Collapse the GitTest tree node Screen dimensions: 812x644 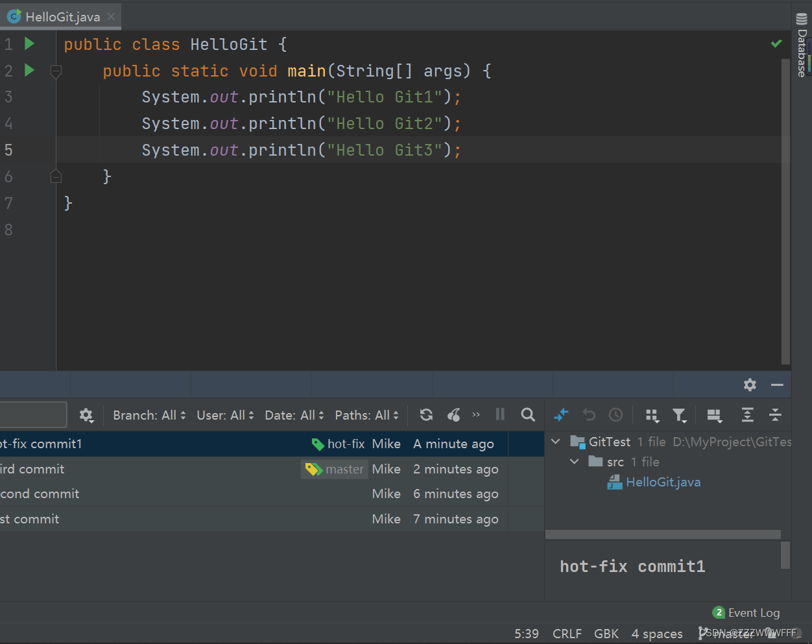point(556,442)
